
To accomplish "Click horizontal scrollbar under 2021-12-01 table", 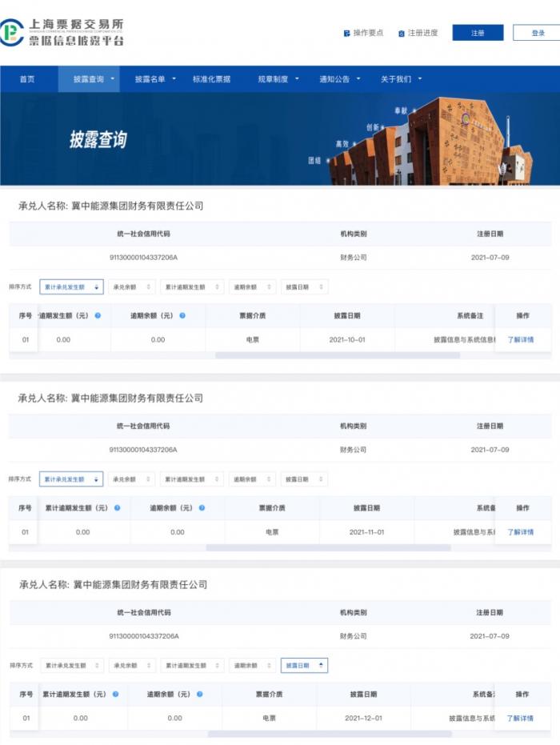I will pos(330,734).
